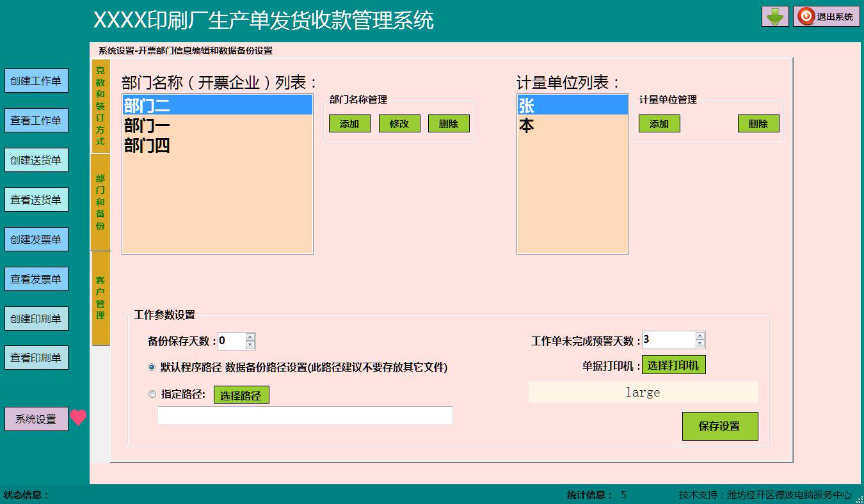Choose 查看印刷单 in the sidebar

click(x=36, y=358)
